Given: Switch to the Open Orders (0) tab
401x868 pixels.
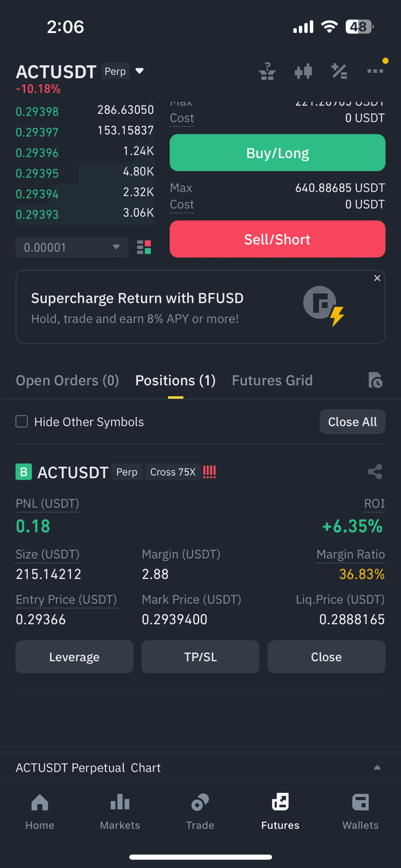Looking at the screenshot, I should (67, 380).
